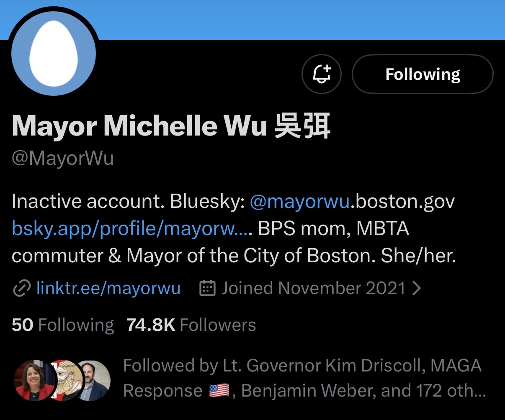This screenshot has width=505, height=420.
Task: View the 74.8K Followers list
Action: [x=191, y=325]
